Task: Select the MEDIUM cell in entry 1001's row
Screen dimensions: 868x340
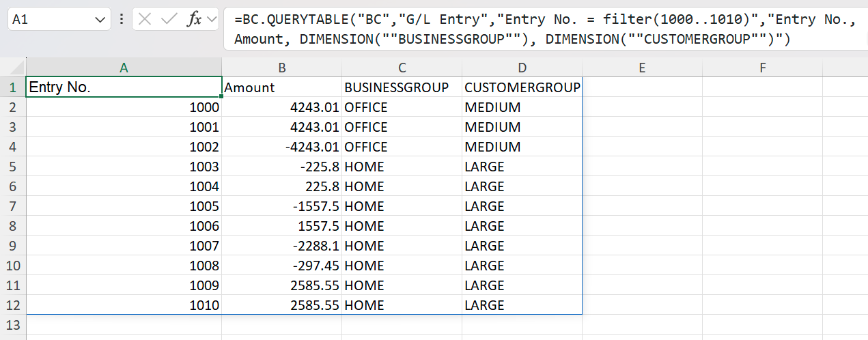Action: pos(522,127)
